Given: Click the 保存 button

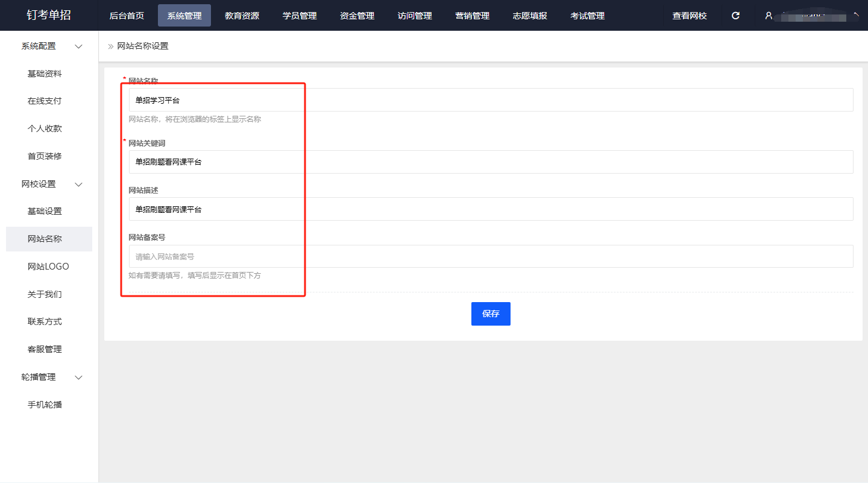Looking at the screenshot, I should (491, 314).
